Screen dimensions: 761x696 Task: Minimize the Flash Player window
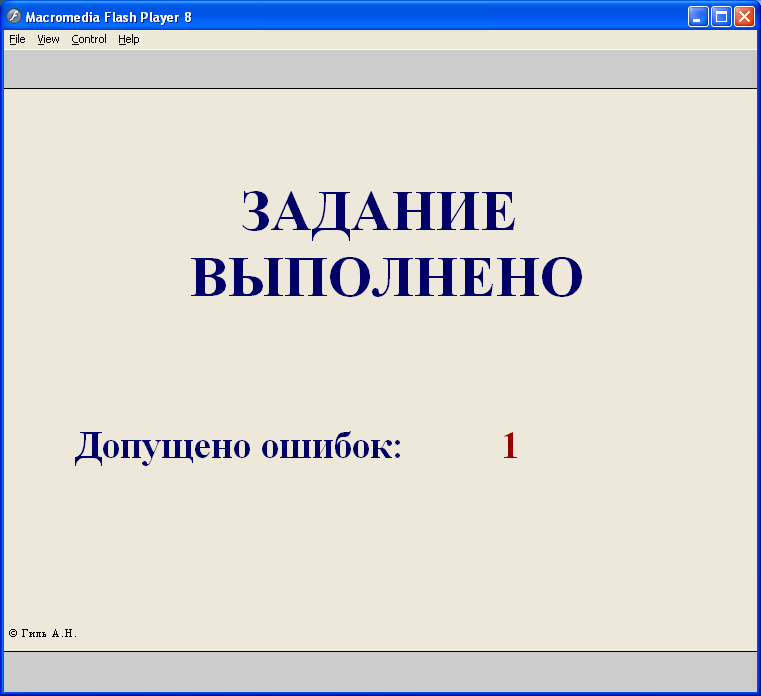pos(698,17)
